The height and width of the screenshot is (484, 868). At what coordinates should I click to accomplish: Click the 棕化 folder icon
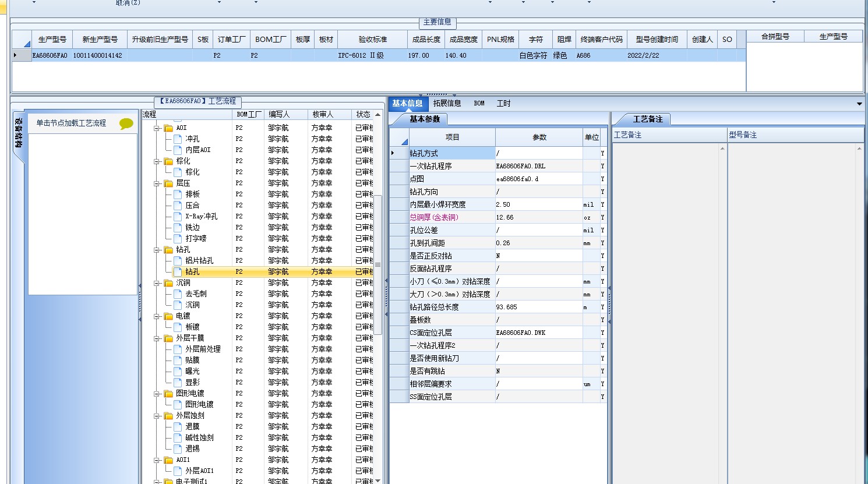click(x=168, y=161)
